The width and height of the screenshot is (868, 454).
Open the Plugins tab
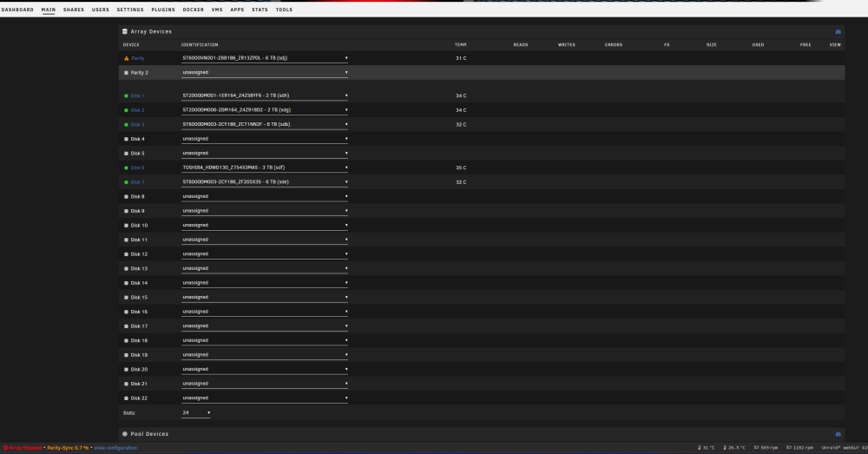[x=163, y=10]
